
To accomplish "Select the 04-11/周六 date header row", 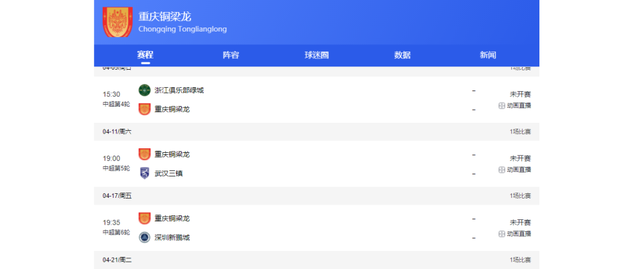I will click(x=317, y=131).
